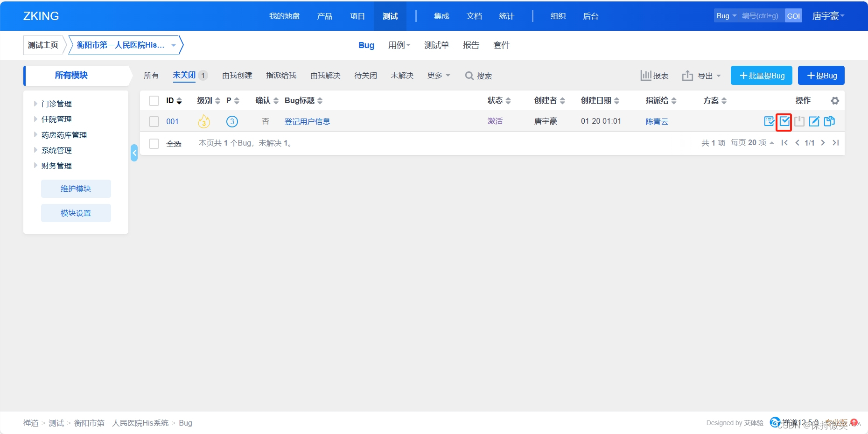Focus the 编号(ctrl+g) input field

[x=762, y=16]
